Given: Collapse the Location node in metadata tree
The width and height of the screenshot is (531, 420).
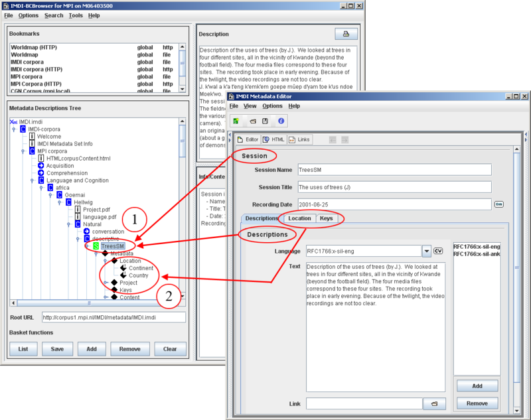Looking at the screenshot, I should [x=105, y=261].
